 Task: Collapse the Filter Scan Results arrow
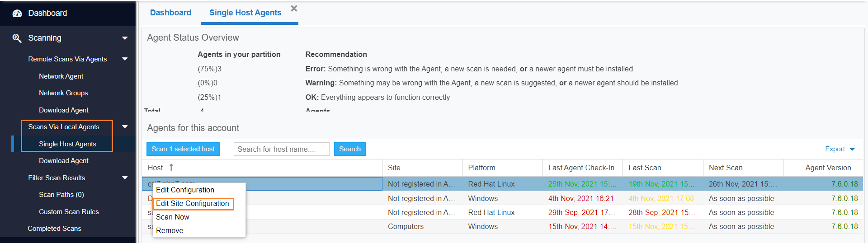[125, 178]
